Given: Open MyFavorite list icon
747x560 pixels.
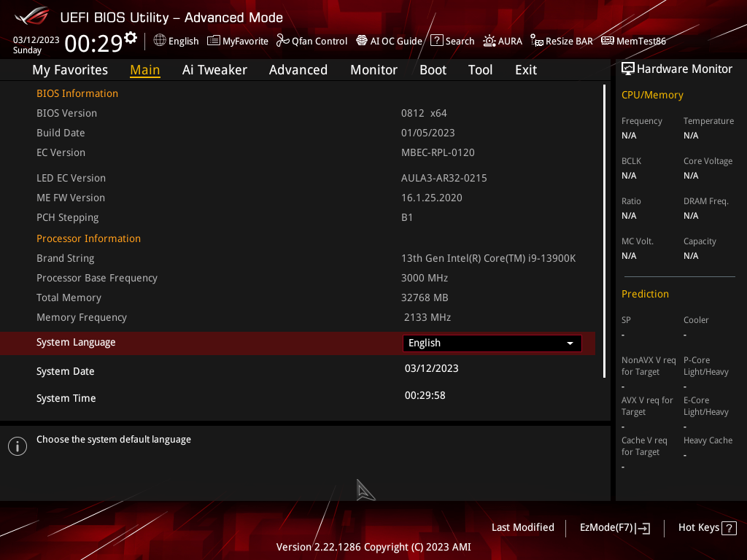Looking at the screenshot, I should click(214, 41).
